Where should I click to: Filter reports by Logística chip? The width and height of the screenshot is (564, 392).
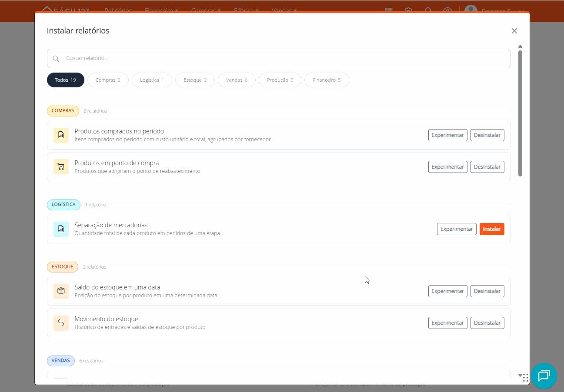click(152, 80)
